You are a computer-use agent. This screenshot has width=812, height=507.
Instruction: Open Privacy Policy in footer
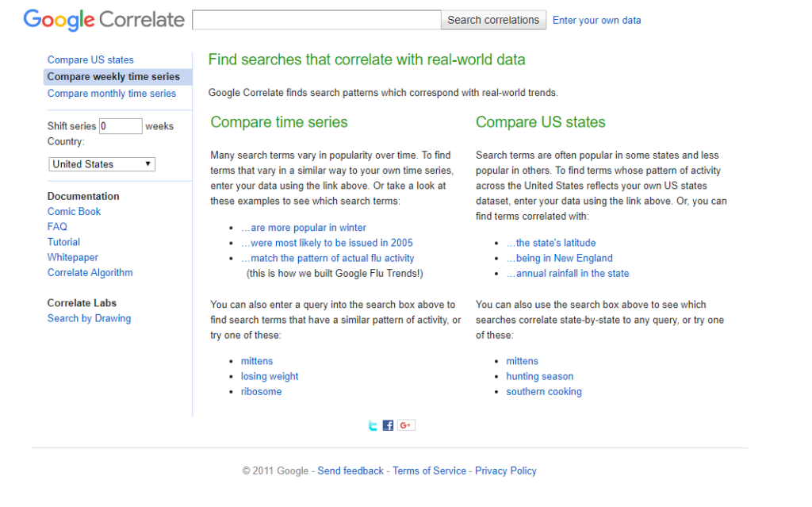tap(506, 471)
